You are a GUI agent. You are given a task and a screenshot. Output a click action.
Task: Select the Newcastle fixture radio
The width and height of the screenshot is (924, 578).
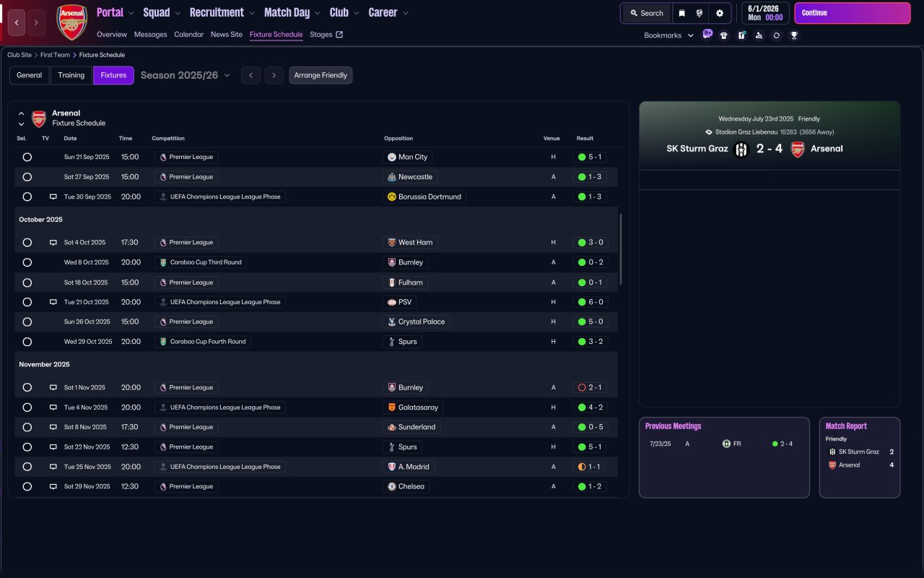tap(27, 177)
